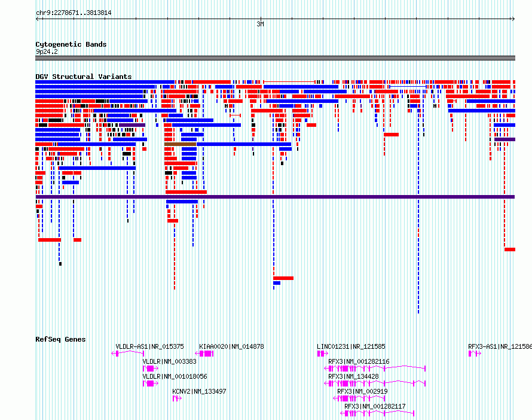Viewport: 532px width, 420px height.
Task: Click the RFX3 NM_002919 gene model glyph
Action: click(x=359, y=398)
